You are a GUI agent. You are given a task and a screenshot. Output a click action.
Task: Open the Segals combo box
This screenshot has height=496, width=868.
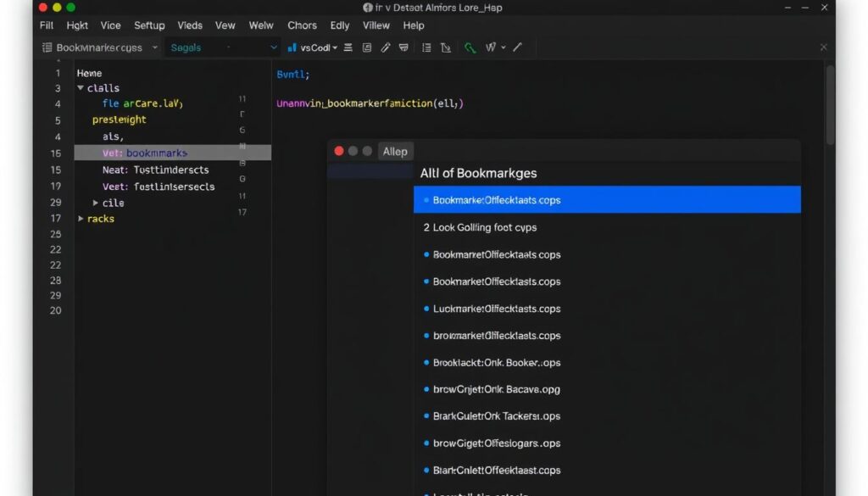pos(223,47)
